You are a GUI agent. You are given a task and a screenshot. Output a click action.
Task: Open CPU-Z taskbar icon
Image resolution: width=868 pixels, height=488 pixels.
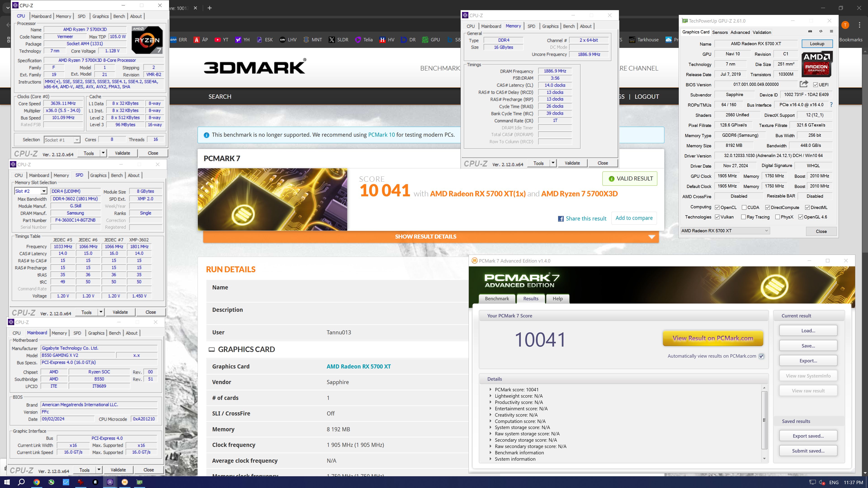110,482
